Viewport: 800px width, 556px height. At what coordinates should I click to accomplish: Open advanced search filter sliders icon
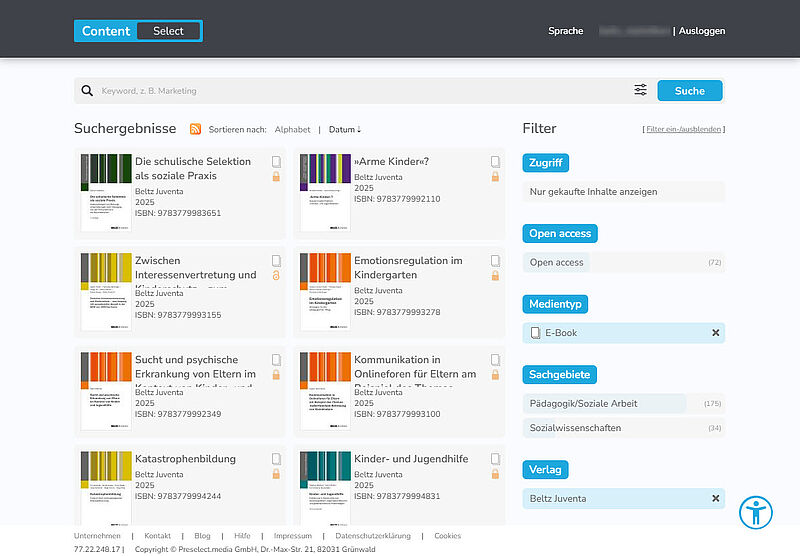(640, 91)
